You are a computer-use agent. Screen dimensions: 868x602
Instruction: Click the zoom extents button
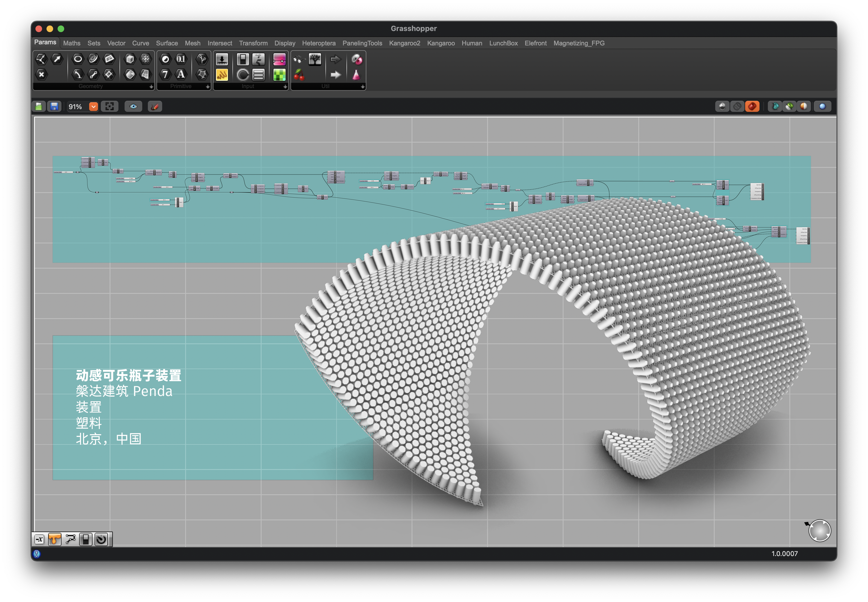(109, 107)
